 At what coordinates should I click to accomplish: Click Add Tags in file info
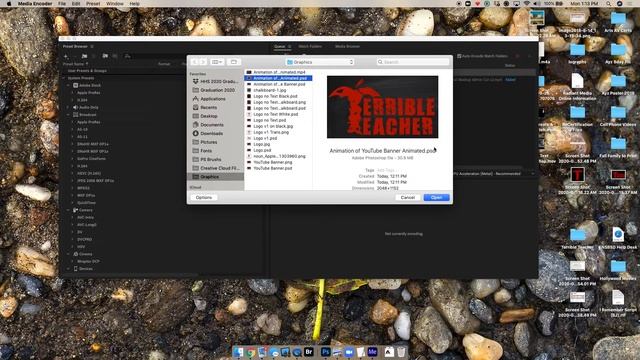385,170
